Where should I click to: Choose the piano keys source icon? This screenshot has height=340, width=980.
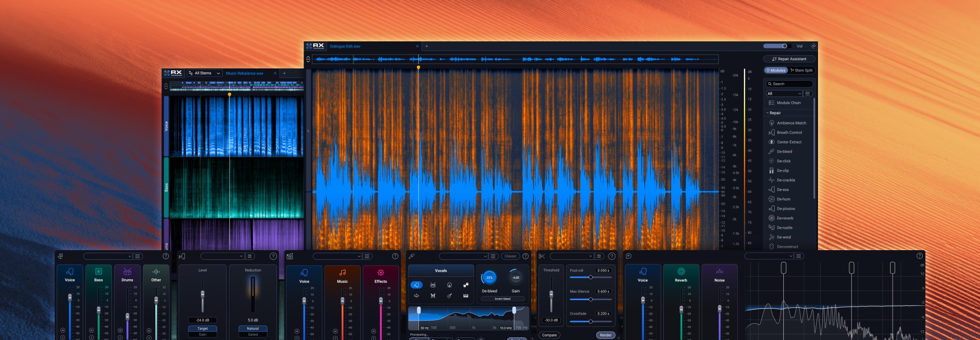click(x=465, y=296)
